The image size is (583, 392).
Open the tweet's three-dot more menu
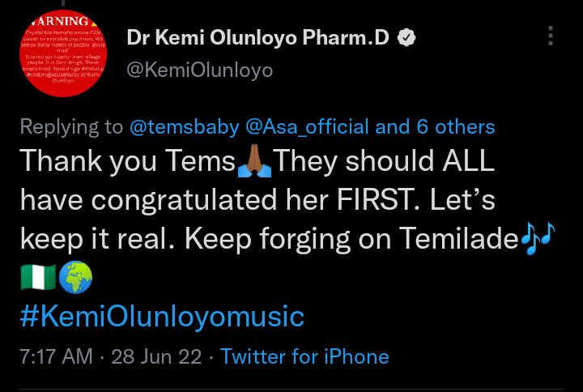(x=551, y=36)
